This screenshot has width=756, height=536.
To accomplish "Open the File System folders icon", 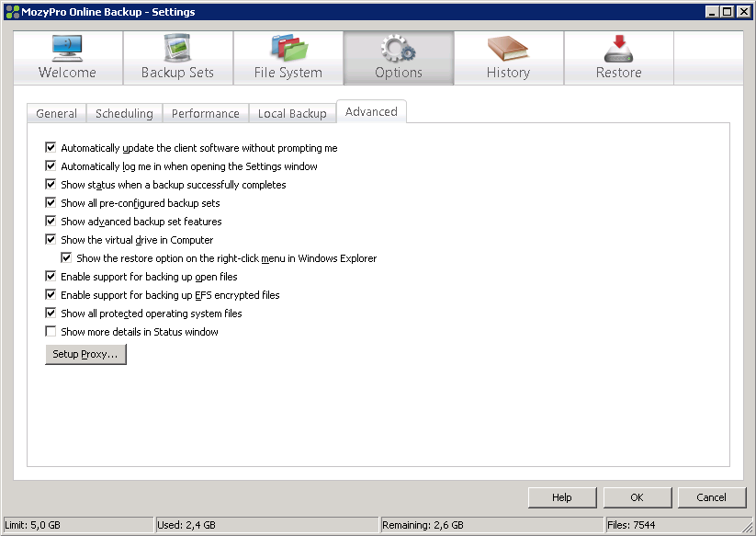I will pyautogui.click(x=288, y=48).
